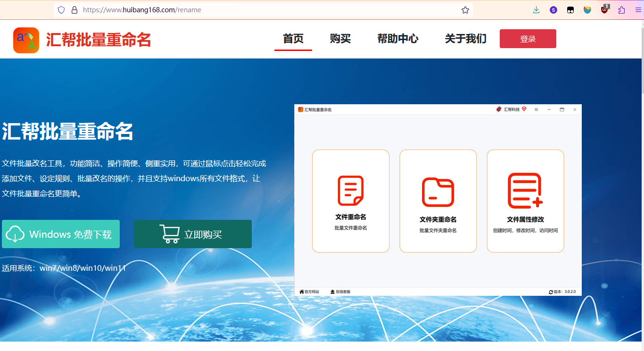Open the 关于我们 nav item
Image resolution: width=644 pixels, height=351 pixels.
(466, 39)
